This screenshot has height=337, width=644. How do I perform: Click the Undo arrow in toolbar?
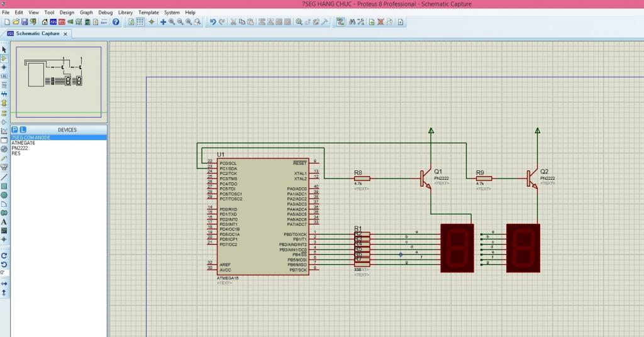[x=213, y=22]
